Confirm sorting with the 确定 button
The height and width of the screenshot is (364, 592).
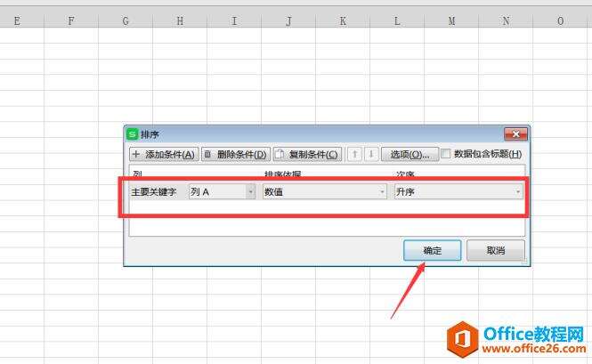(x=433, y=250)
